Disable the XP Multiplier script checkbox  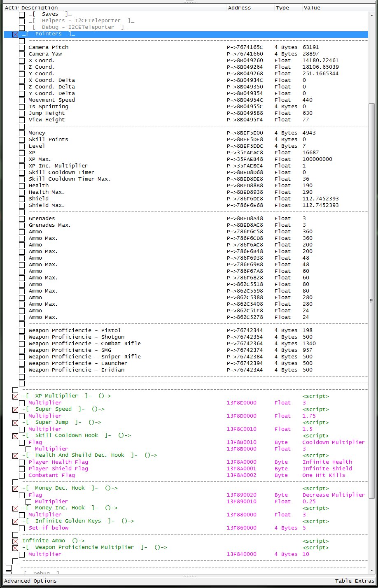(15, 397)
